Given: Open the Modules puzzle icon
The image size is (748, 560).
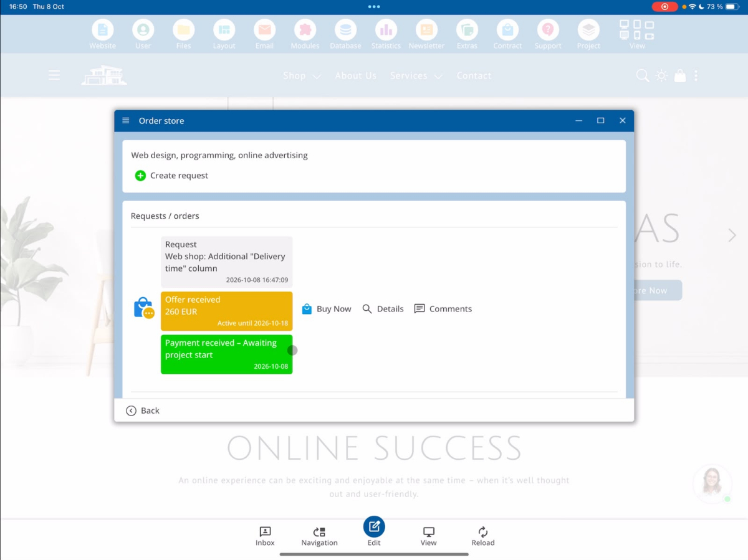Looking at the screenshot, I should click(305, 30).
